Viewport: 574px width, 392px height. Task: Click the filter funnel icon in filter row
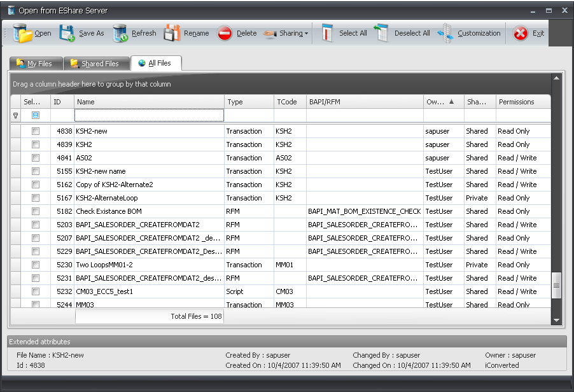16,115
